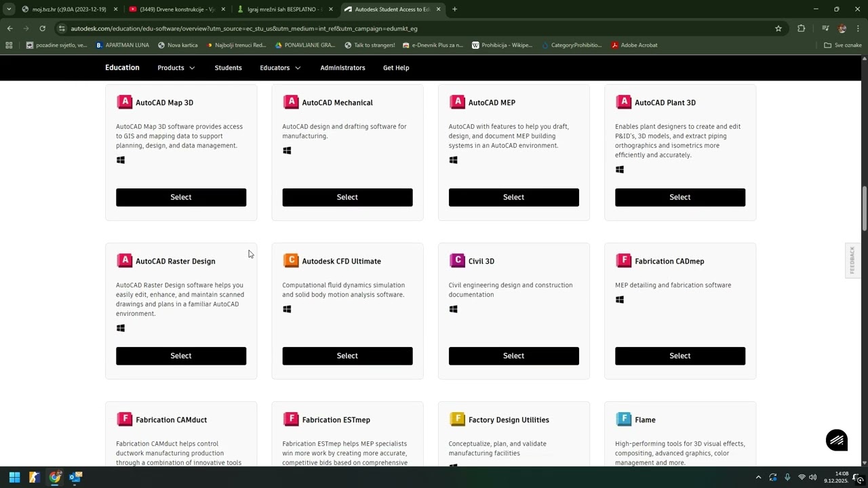Click the AutoCAD Mechanical product icon
The image size is (868, 488).
point(291,102)
